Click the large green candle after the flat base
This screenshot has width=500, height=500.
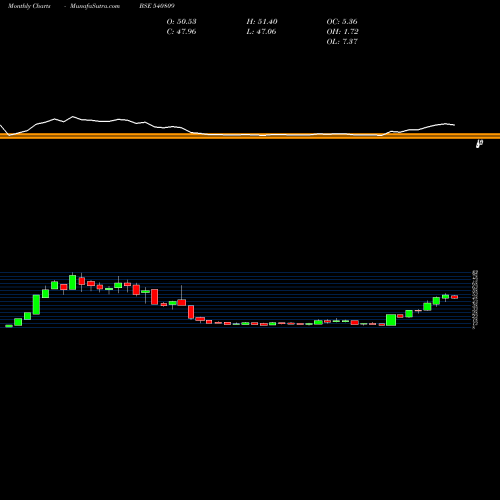coord(391,320)
